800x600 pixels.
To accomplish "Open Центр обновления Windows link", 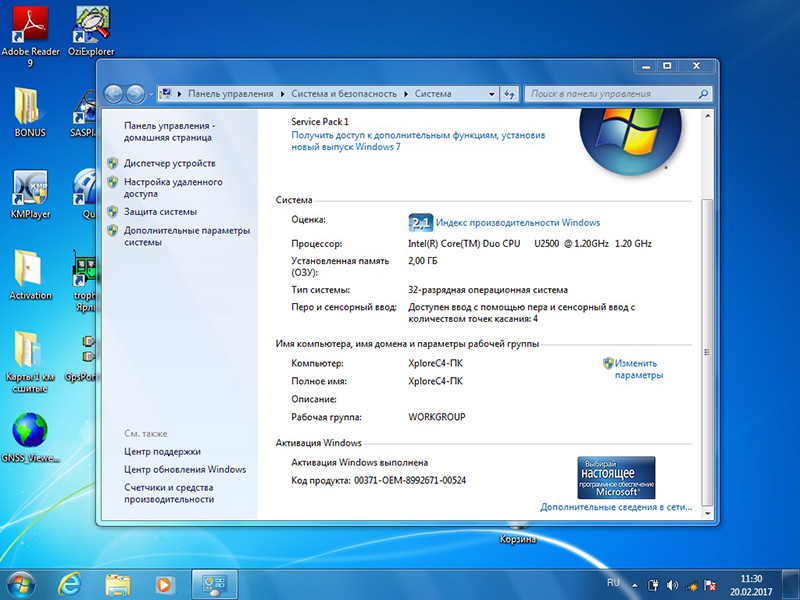I will point(185,469).
